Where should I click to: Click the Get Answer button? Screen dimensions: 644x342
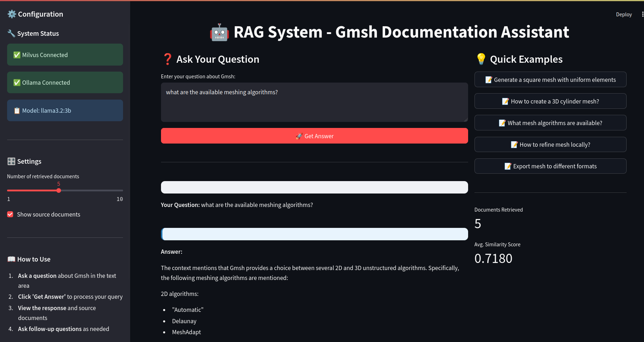pos(315,136)
